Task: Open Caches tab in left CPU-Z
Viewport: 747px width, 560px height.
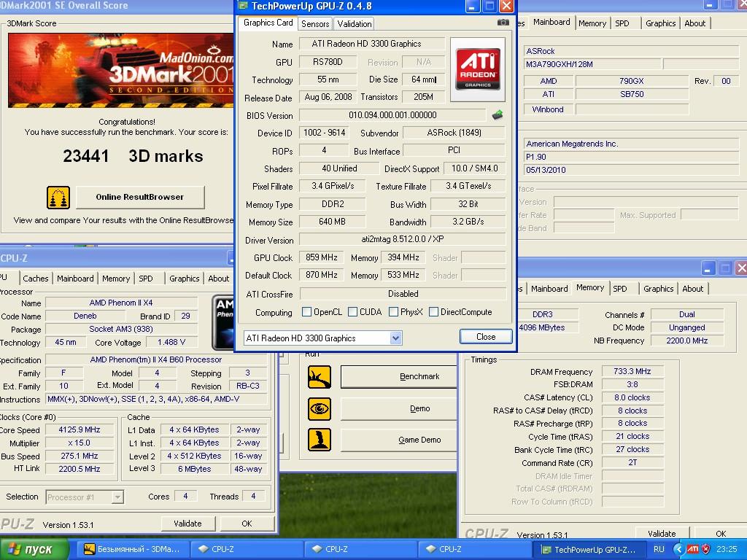Action: pos(36,279)
